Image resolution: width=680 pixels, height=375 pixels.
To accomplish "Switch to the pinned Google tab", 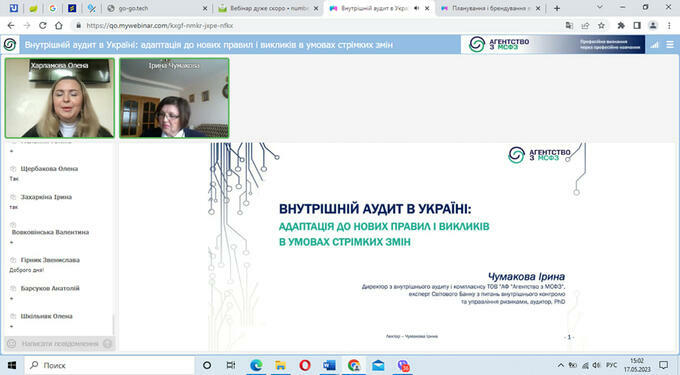I will click(52, 8).
